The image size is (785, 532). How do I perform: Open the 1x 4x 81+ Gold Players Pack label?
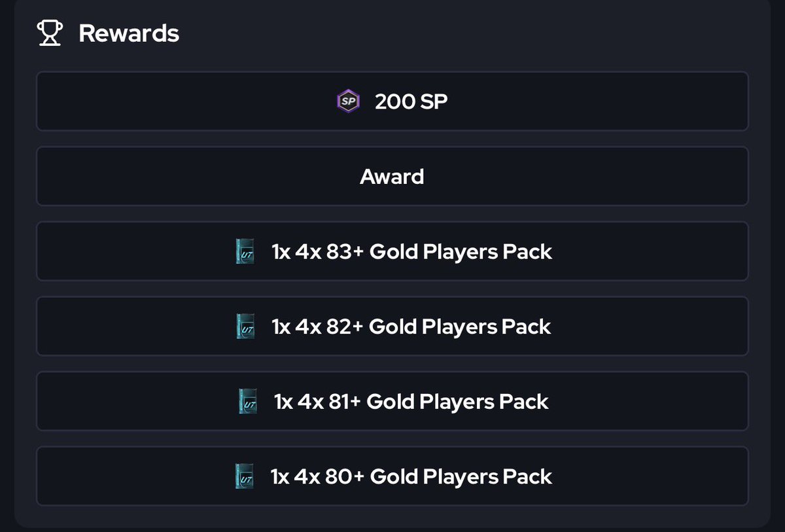[411, 401]
